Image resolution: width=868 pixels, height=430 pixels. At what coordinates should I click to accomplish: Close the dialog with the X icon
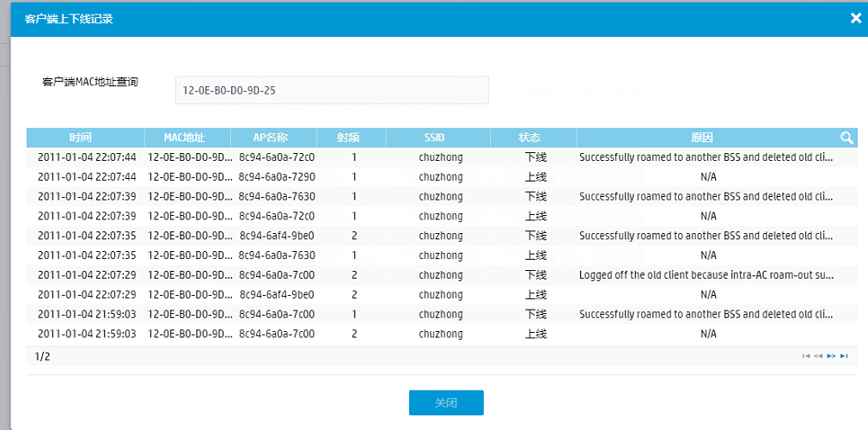pyautogui.click(x=856, y=19)
